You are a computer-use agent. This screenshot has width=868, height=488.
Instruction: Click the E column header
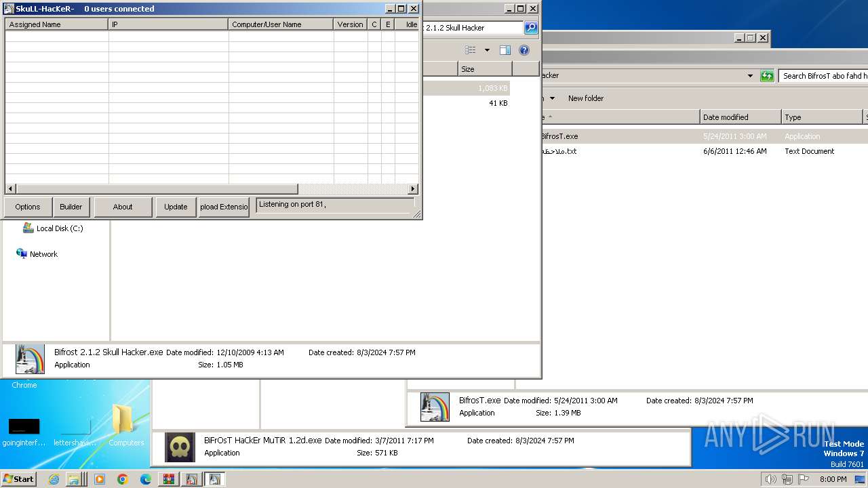(388, 24)
